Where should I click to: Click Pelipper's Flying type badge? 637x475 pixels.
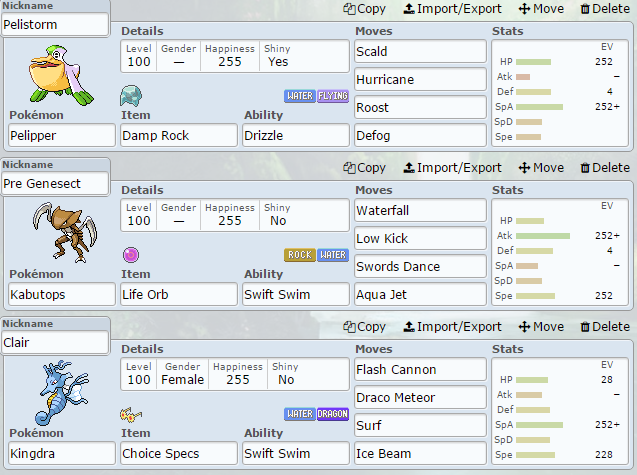(333, 96)
